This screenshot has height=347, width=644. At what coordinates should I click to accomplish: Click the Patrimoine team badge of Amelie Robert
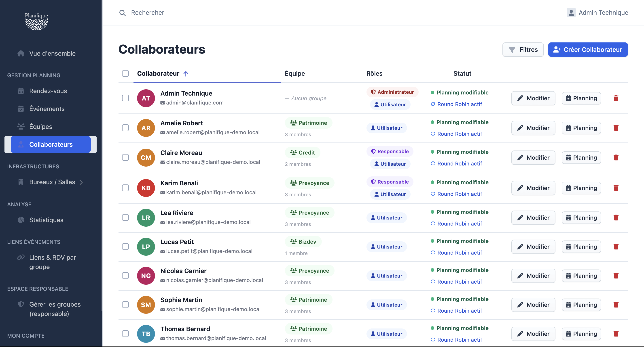coord(309,123)
